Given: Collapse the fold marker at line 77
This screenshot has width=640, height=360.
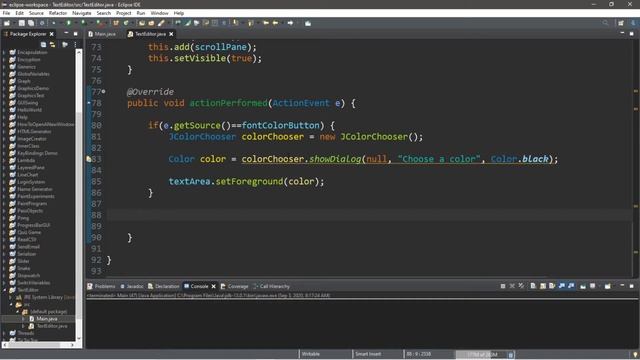Looking at the screenshot, I should tap(104, 91).
